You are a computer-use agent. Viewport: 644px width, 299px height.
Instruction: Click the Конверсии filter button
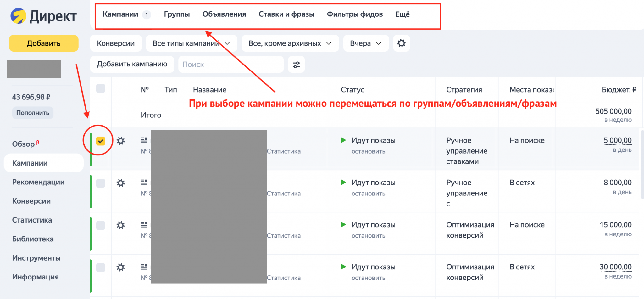point(116,43)
